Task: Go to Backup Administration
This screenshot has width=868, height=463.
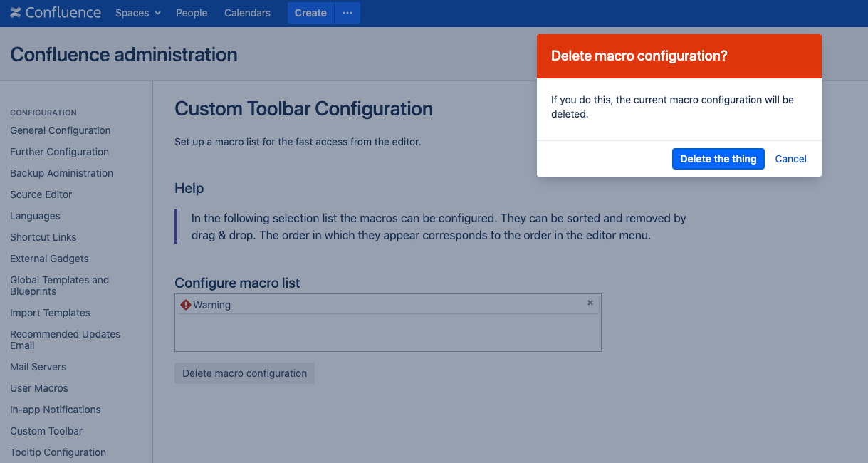Action: pyautogui.click(x=61, y=173)
